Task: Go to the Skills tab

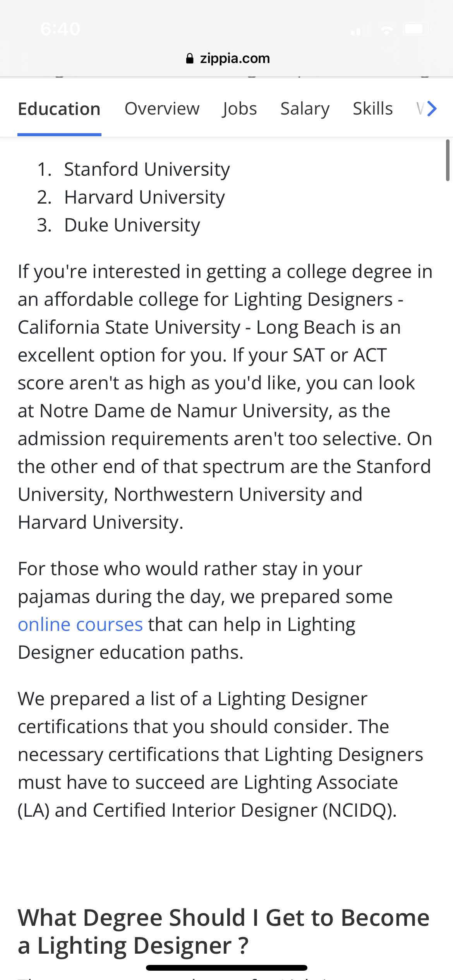Action: (373, 109)
